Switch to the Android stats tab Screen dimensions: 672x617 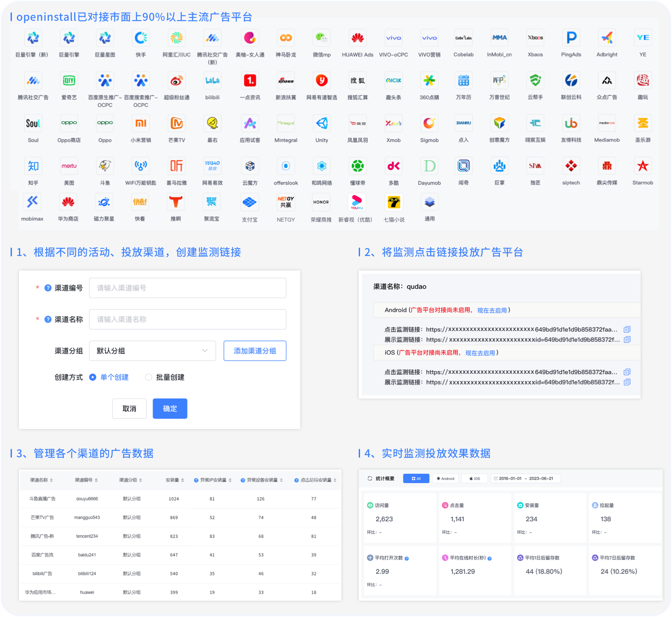coord(445,478)
